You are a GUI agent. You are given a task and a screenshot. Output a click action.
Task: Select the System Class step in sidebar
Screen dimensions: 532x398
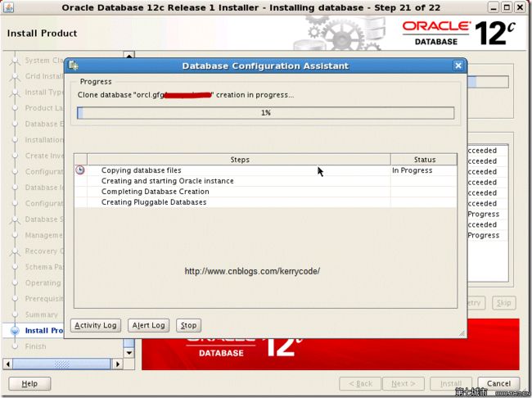click(x=44, y=60)
